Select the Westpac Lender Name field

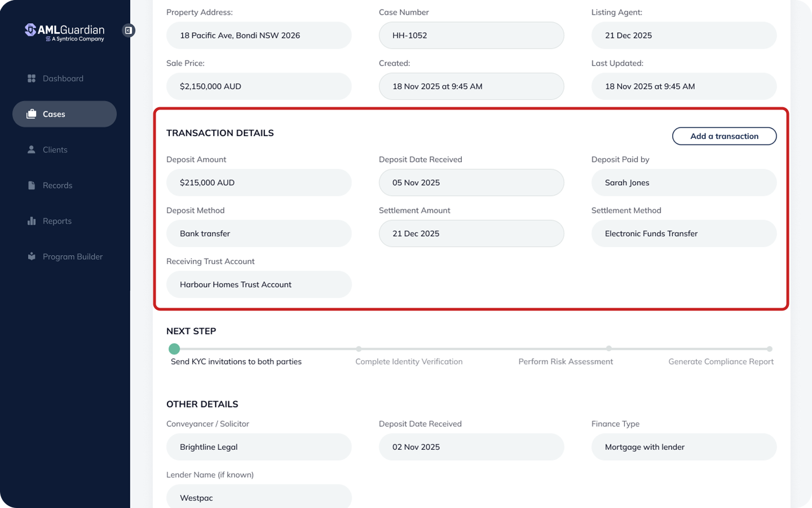259,498
